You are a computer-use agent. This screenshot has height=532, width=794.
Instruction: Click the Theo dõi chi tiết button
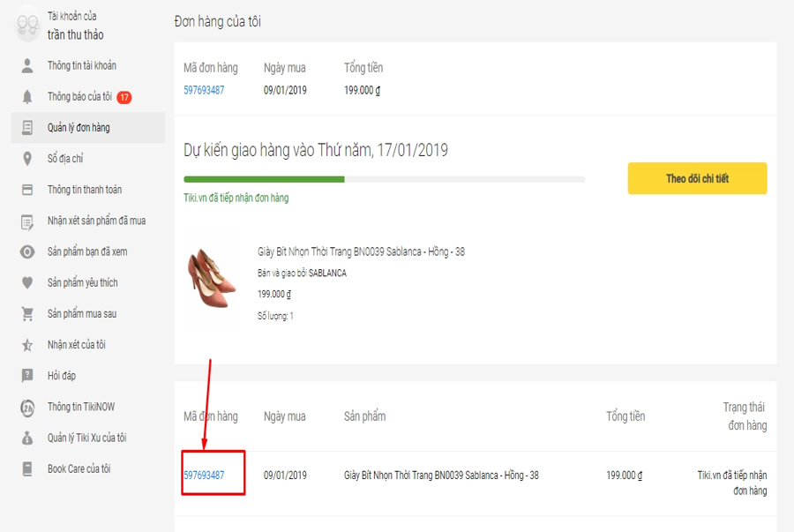click(x=697, y=178)
